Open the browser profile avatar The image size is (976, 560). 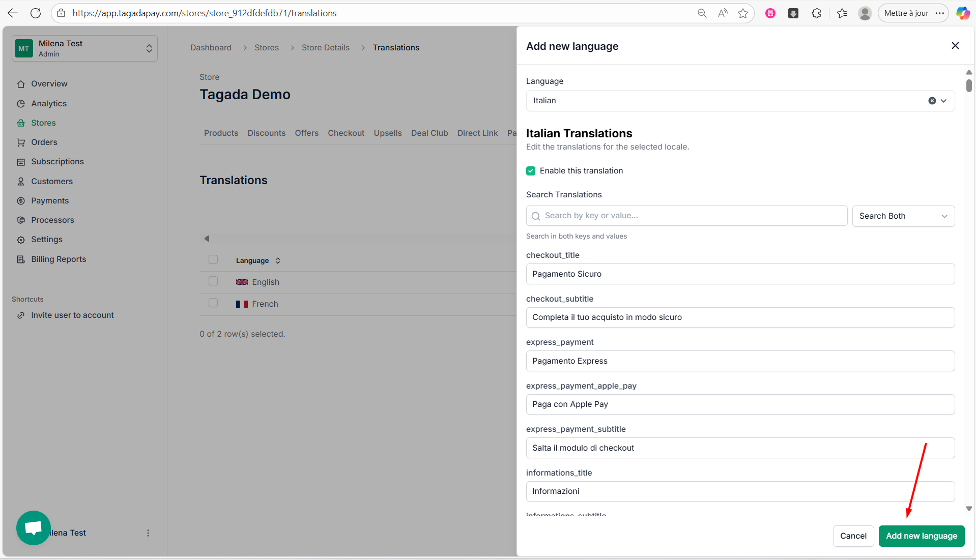point(865,13)
